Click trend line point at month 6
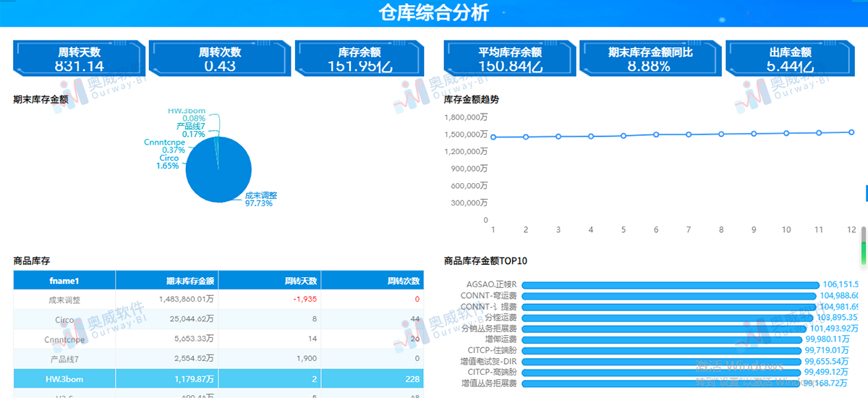868x411 pixels. coord(656,135)
